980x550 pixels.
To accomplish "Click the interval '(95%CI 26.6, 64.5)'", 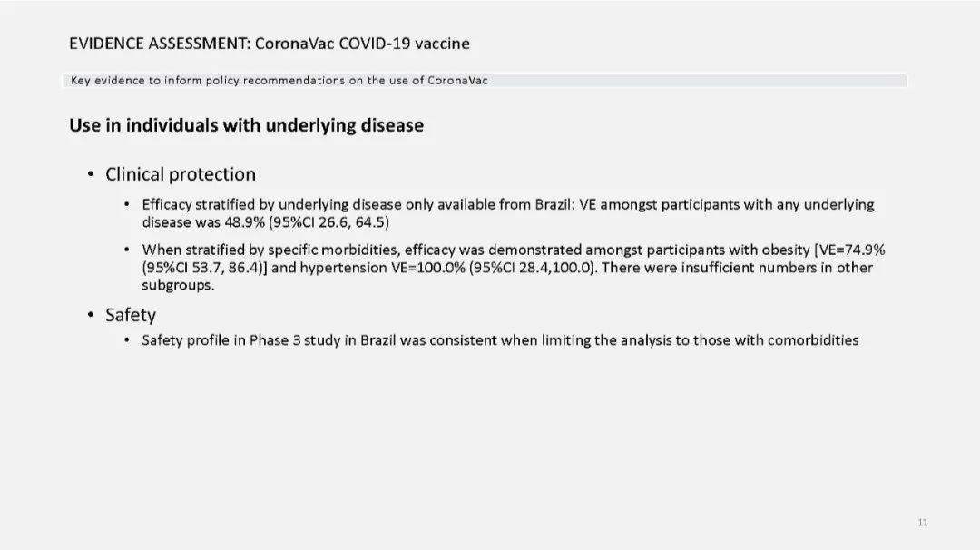I will pos(328,222).
